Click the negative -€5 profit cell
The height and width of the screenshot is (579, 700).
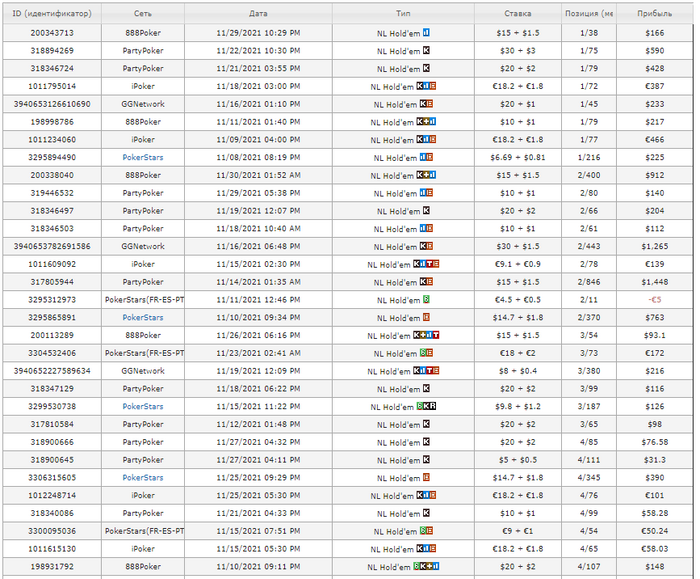[654, 300]
